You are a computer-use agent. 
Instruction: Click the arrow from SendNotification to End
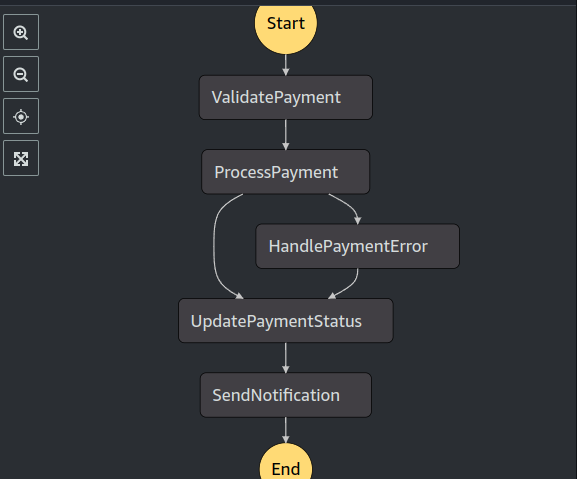[286, 430]
